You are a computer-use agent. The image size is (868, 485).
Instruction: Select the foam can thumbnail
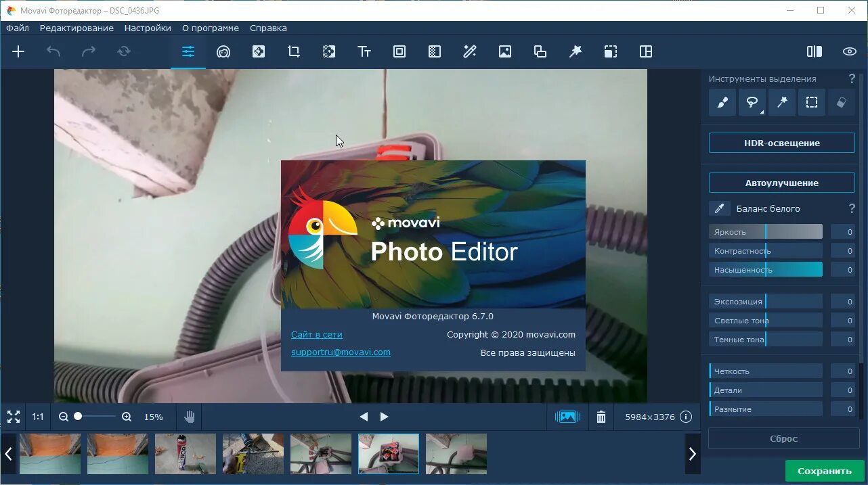(186, 454)
